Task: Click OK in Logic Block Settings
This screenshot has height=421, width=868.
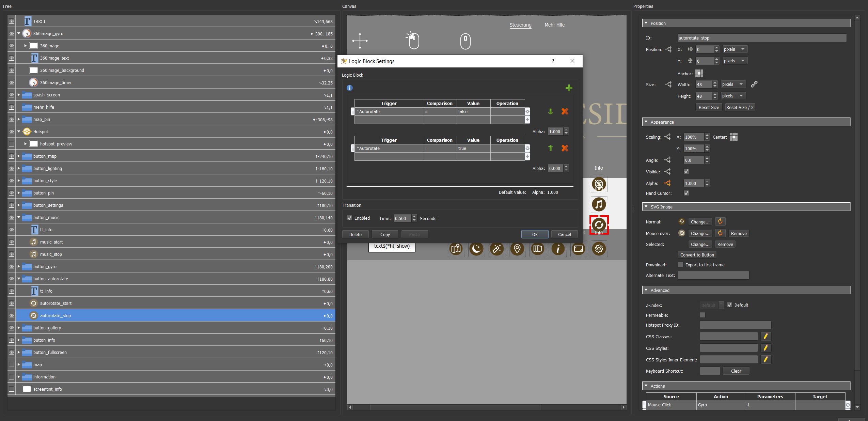Action: [535, 234]
